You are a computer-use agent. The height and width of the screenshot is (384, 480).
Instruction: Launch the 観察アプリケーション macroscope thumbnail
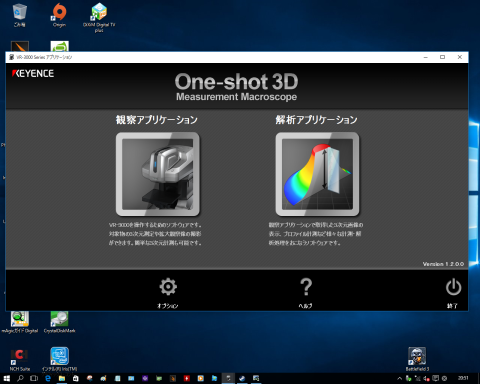[x=158, y=174]
